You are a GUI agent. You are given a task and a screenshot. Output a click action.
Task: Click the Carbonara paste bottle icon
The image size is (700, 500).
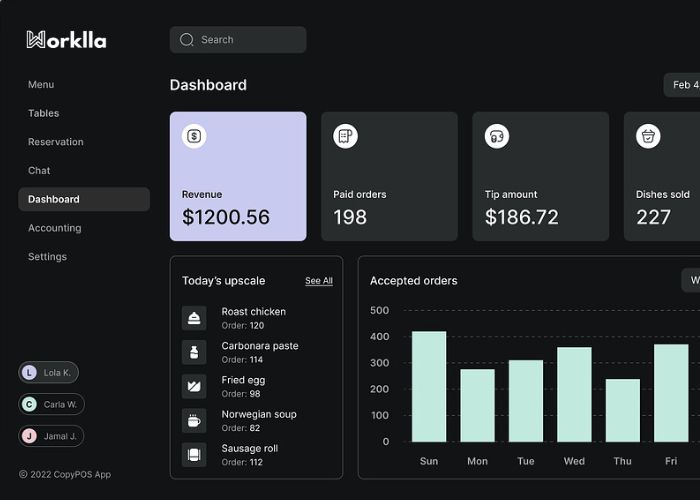coord(194,352)
